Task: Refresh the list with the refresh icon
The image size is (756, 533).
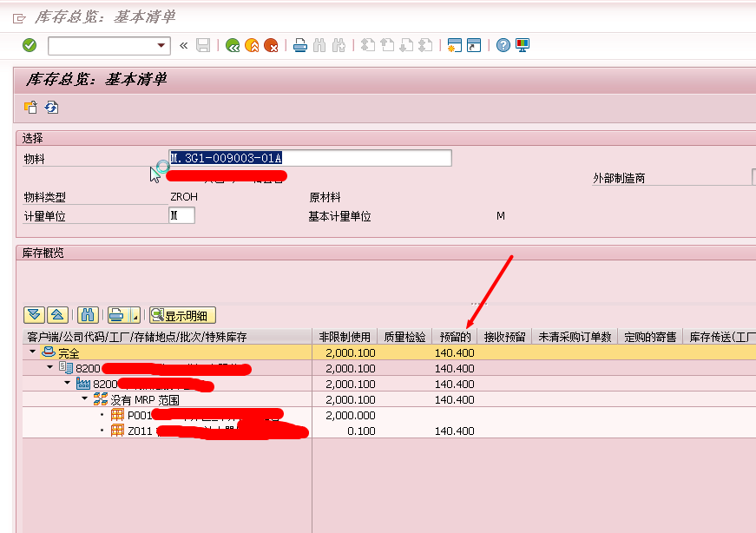Action: (50, 108)
